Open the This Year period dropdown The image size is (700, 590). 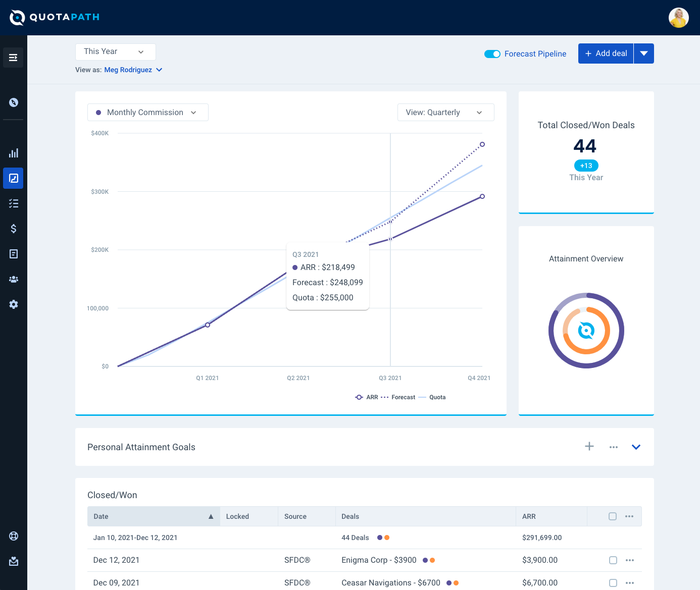click(116, 51)
